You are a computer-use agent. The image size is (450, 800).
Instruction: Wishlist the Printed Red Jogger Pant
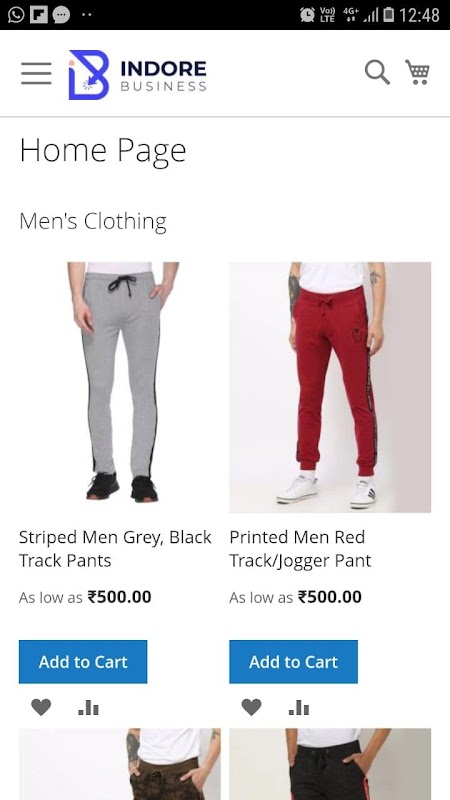click(252, 707)
